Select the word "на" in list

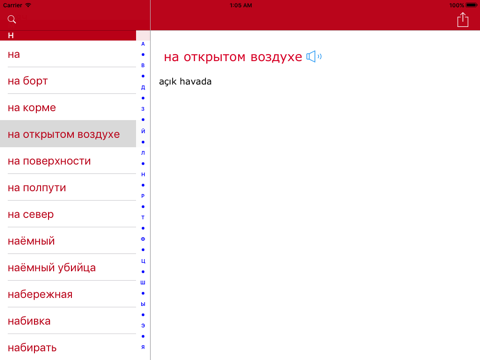(x=68, y=54)
